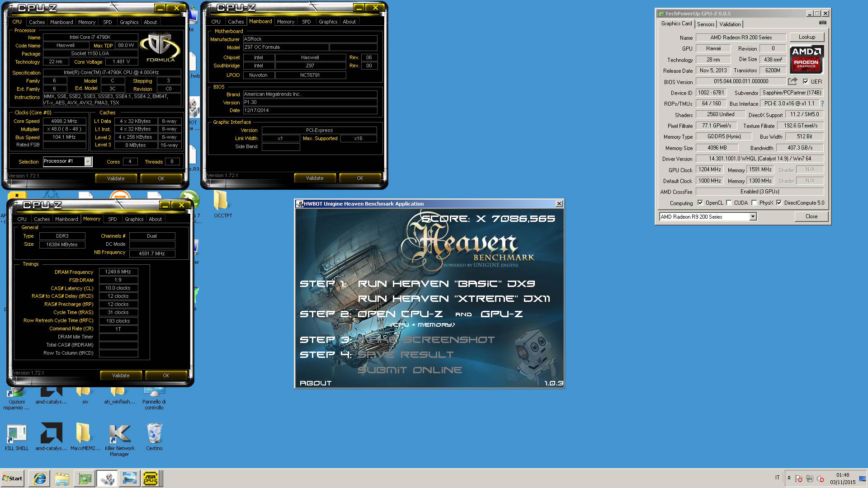Click Submit Online in Heaven benchmark
The image size is (868, 488).
point(410,370)
